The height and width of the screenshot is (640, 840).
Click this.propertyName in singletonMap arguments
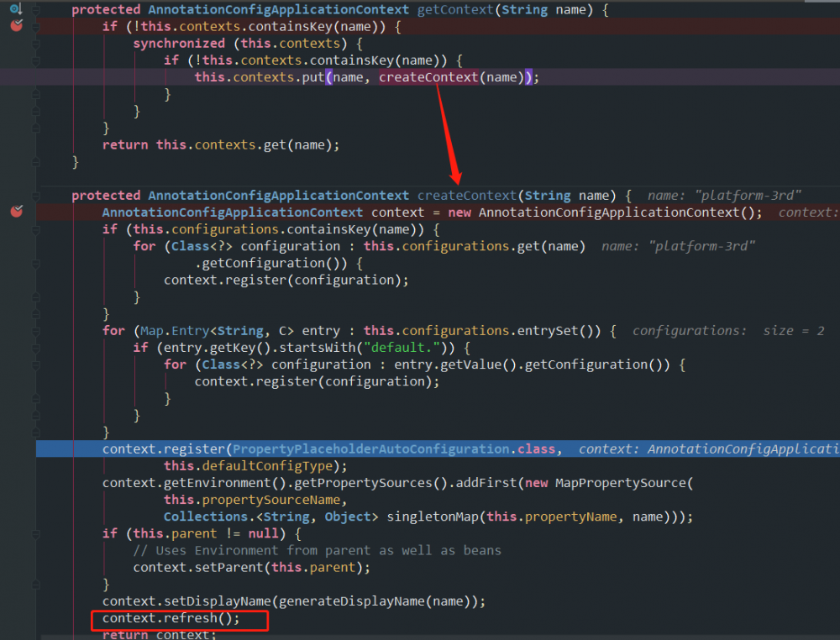click(x=552, y=517)
